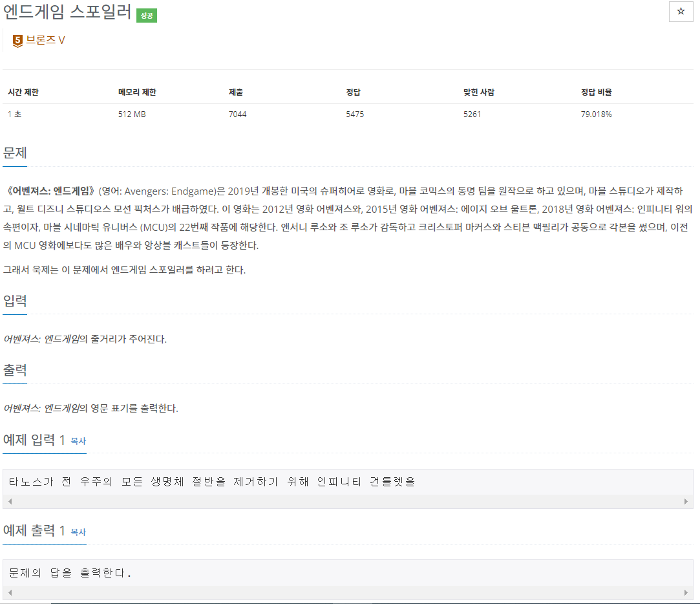Click the bold 어벤져스: 엔드게임 text in problem
The height and width of the screenshot is (604, 700).
point(50,191)
